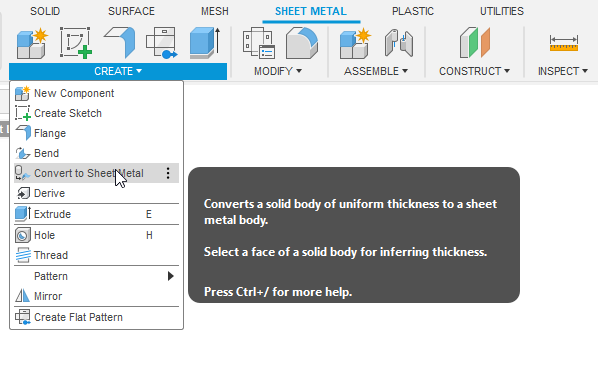Image resolution: width=598 pixels, height=370 pixels.
Task: Open the CONSTRUCT dropdown
Action: [x=474, y=71]
